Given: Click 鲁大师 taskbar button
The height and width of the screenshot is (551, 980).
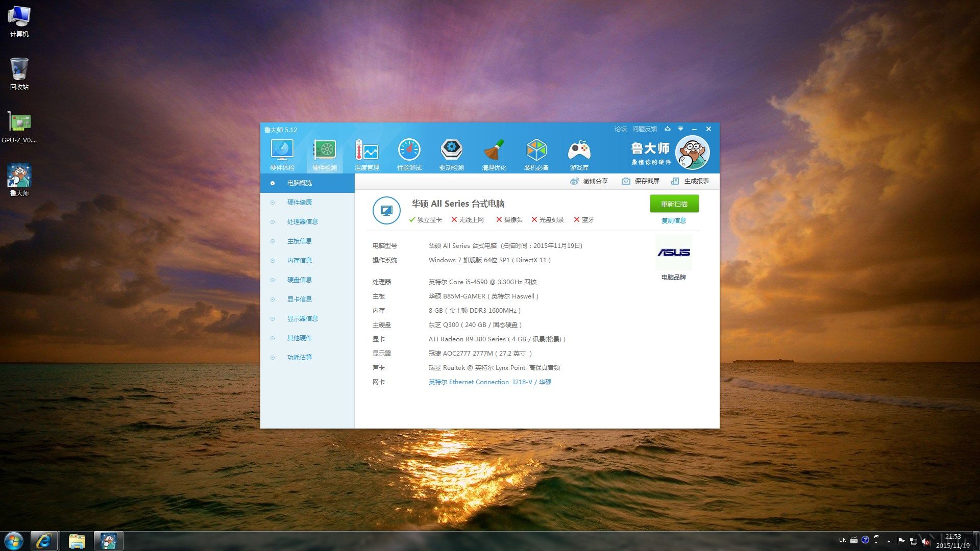Looking at the screenshot, I should [108, 541].
